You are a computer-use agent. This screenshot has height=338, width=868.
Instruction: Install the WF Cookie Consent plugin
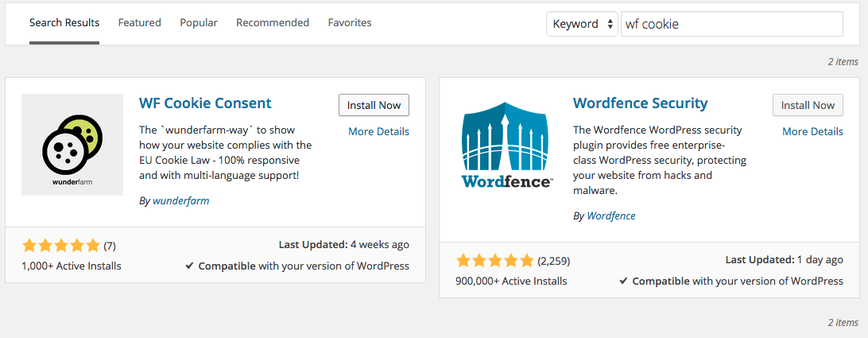pos(374,105)
